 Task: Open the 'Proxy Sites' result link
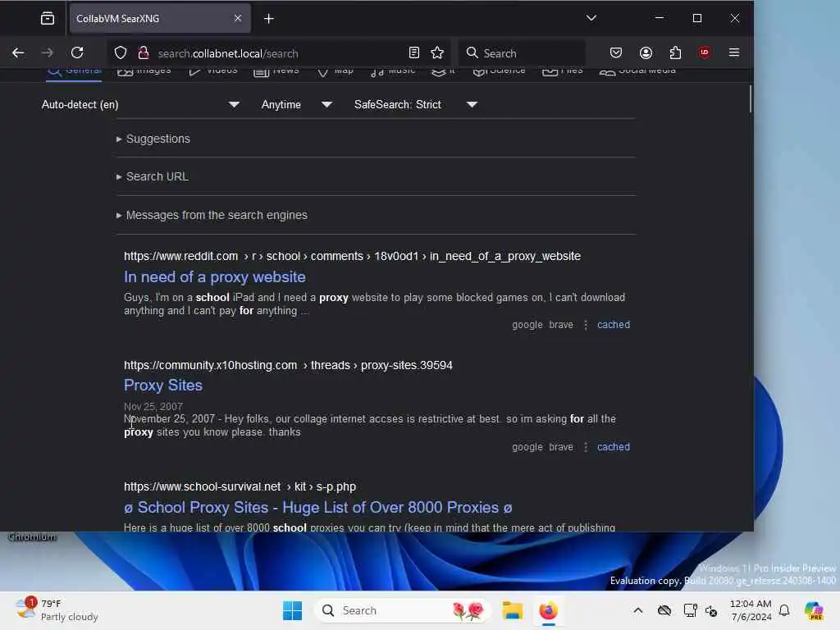163,386
